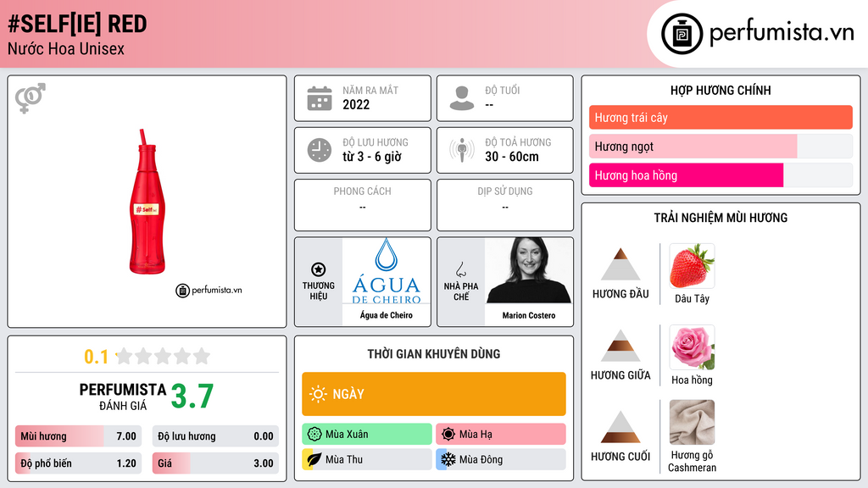The width and height of the screenshot is (868, 488).
Task: Click the Água de Cheiro brand name caption
Action: [x=387, y=315]
